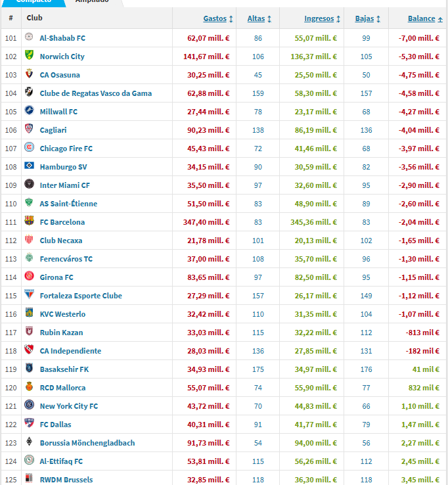The width and height of the screenshot is (448, 485).
Task: Click the Hamburgo SV club crest
Action: 29,166
